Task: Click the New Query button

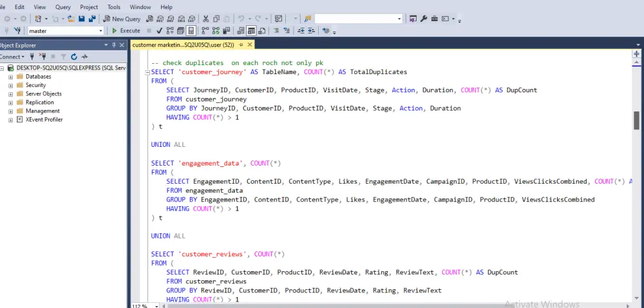Action: 122,19
